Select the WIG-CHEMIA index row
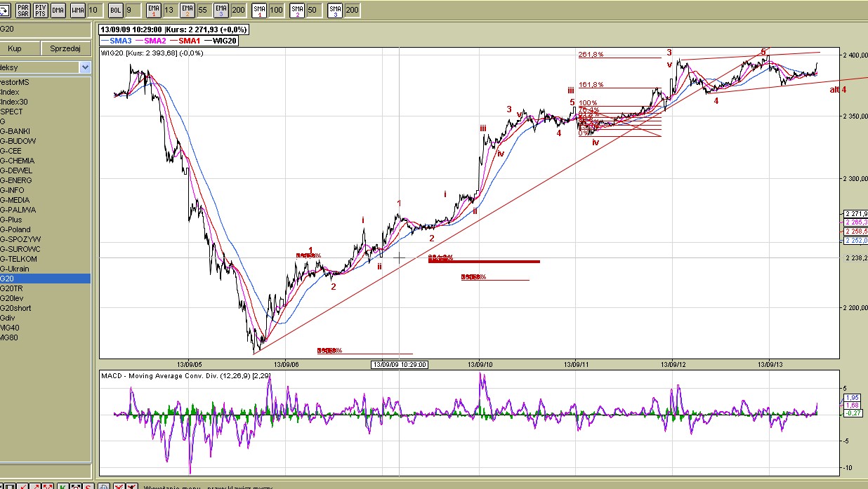The height and width of the screenshot is (489, 868). click(x=45, y=161)
